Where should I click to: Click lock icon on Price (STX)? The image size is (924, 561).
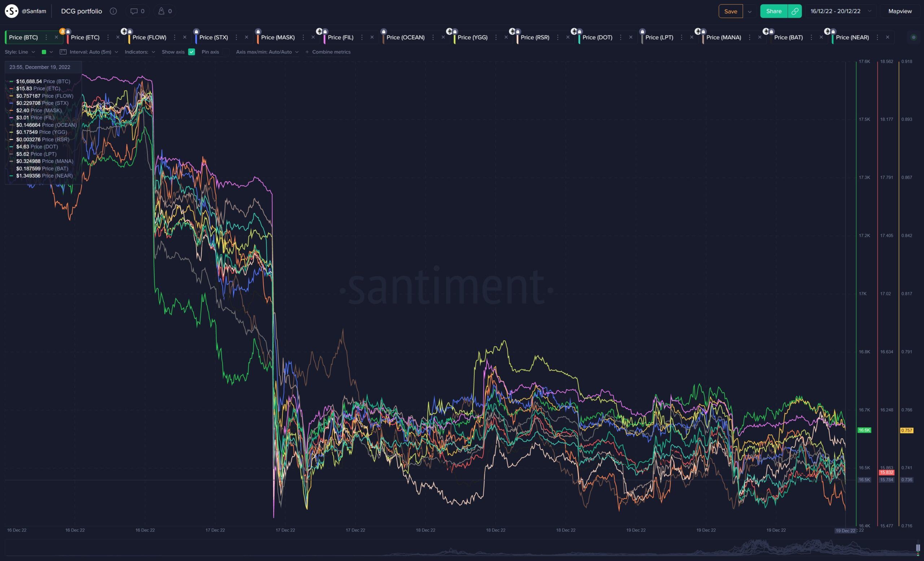coord(196,31)
